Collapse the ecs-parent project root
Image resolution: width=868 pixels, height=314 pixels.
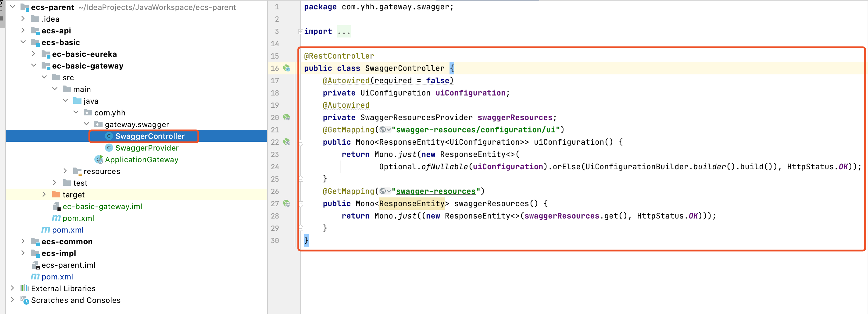[x=13, y=7]
